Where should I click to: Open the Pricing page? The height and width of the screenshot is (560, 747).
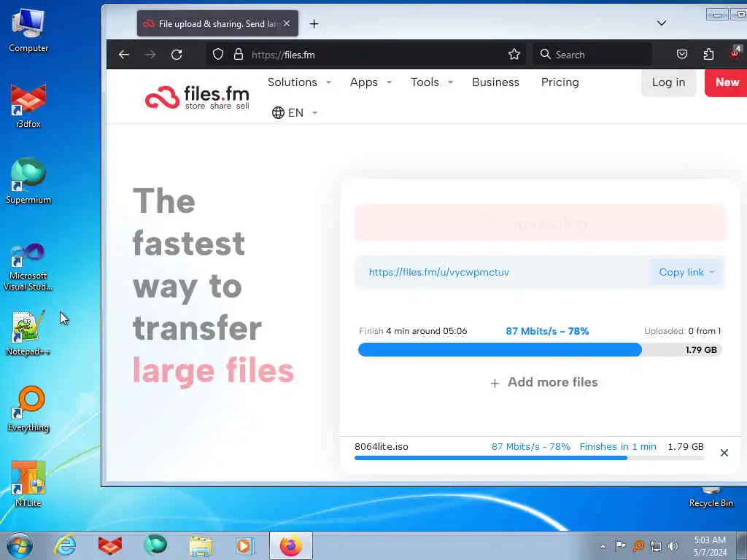pos(560,82)
